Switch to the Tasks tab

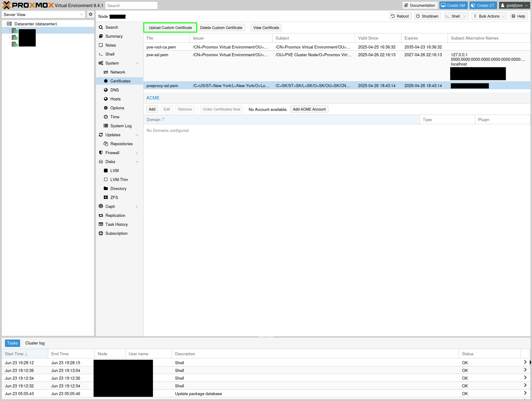12,343
